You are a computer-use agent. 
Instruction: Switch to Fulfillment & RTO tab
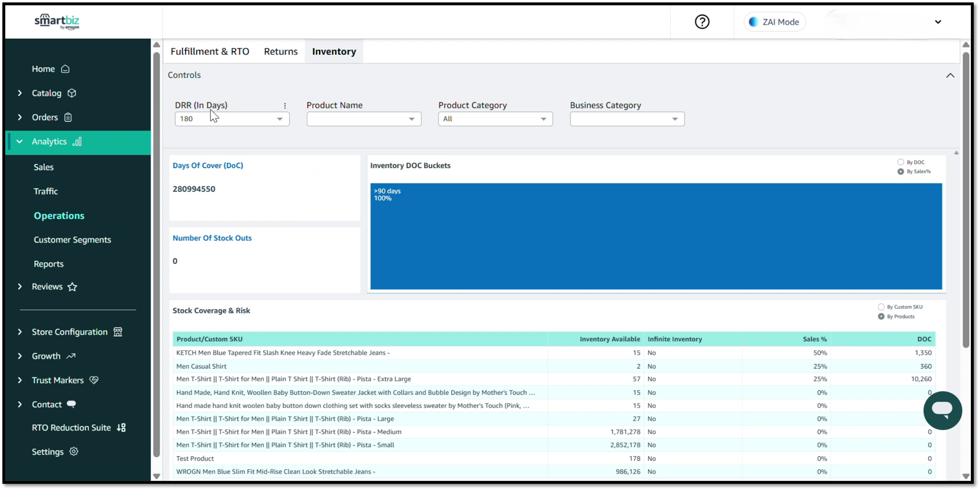tap(210, 52)
